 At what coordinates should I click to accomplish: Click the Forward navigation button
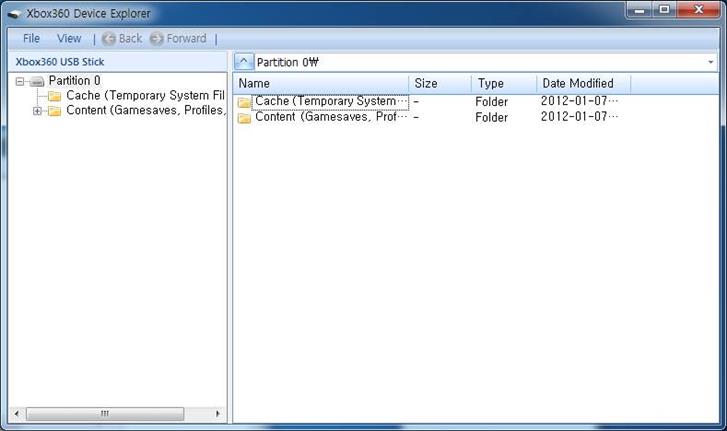[178, 38]
